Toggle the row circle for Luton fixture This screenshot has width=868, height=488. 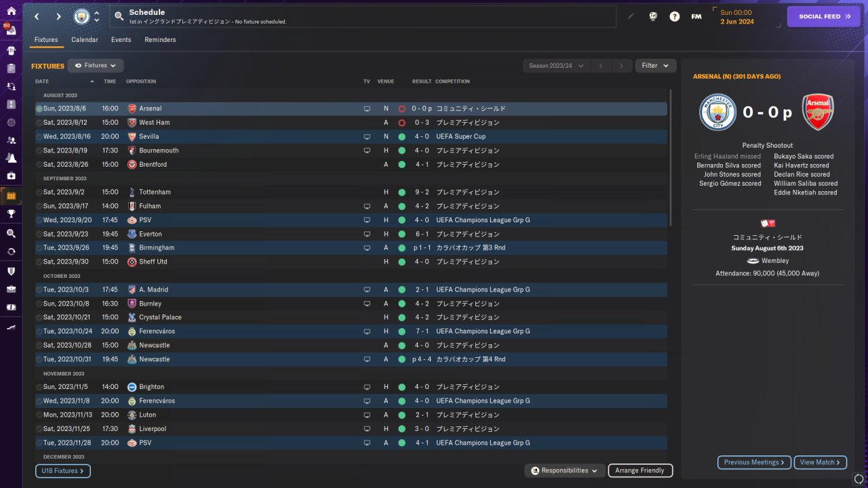coord(39,415)
